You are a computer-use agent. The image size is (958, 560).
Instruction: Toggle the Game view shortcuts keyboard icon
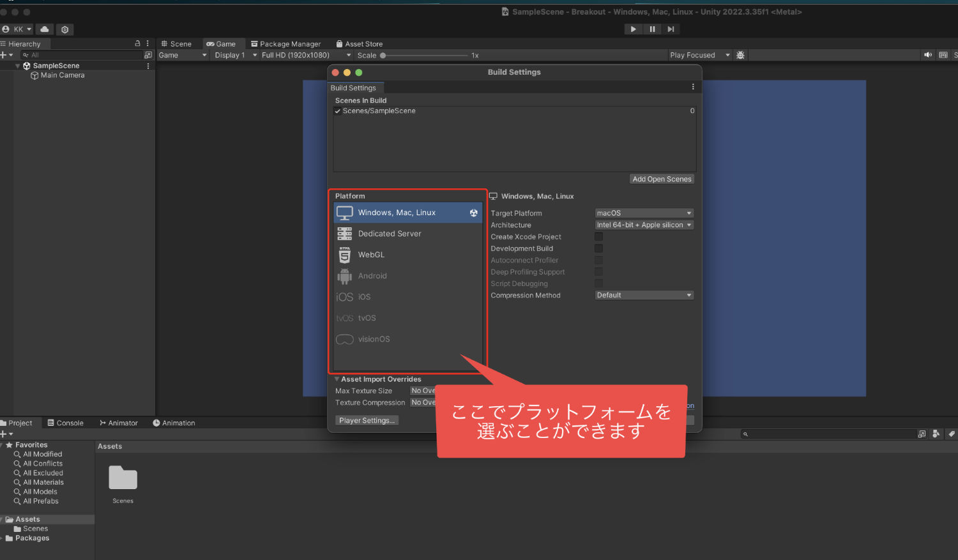943,56
